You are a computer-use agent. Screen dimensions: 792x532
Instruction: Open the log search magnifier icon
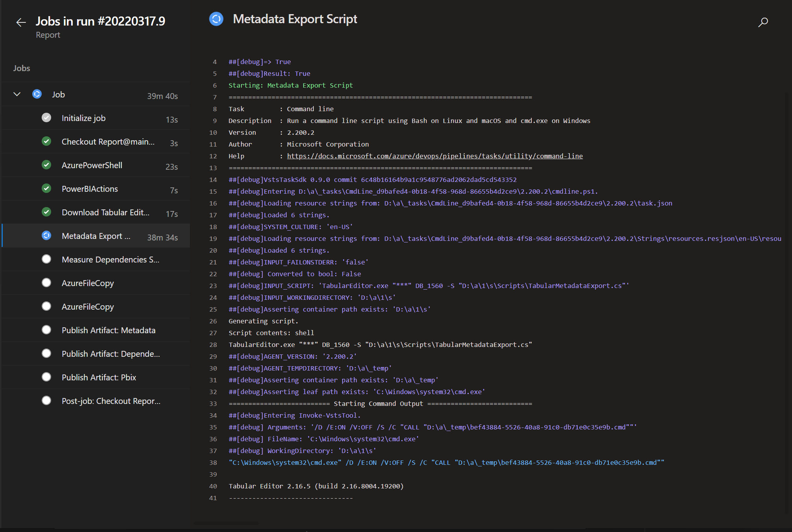pos(763,22)
